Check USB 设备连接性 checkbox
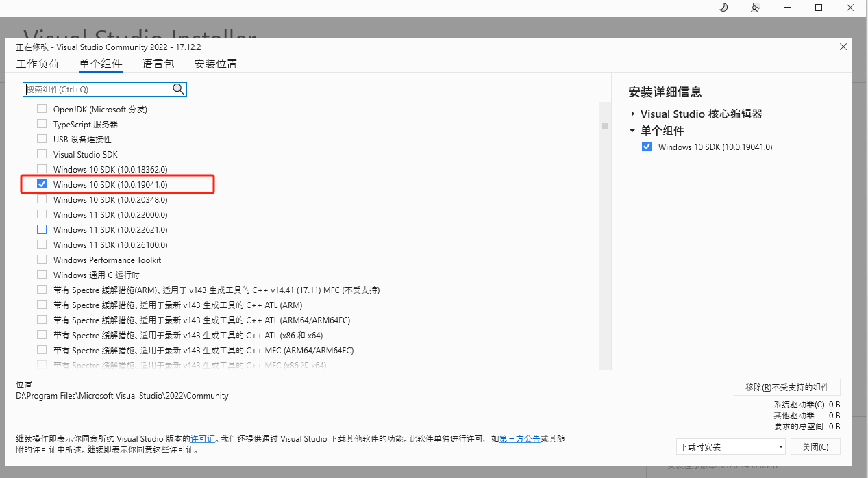This screenshot has height=478, width=868. pyautogui.click(x=42, y=139)
